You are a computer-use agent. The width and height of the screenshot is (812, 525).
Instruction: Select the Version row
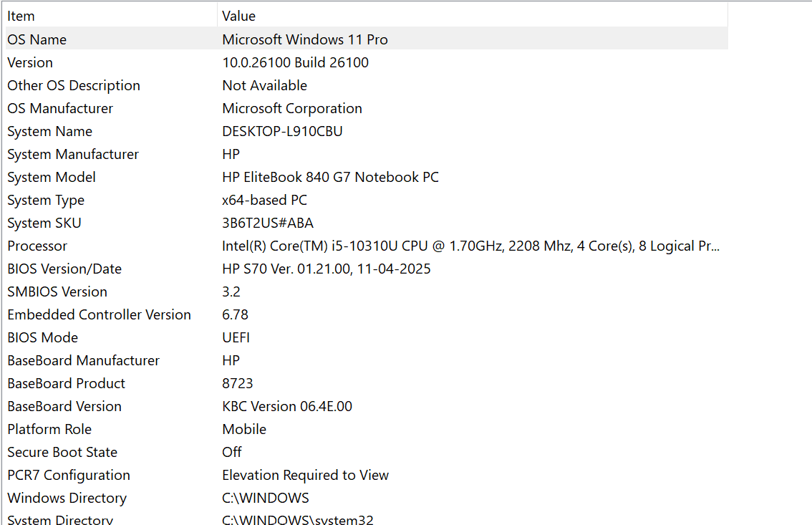367,62
